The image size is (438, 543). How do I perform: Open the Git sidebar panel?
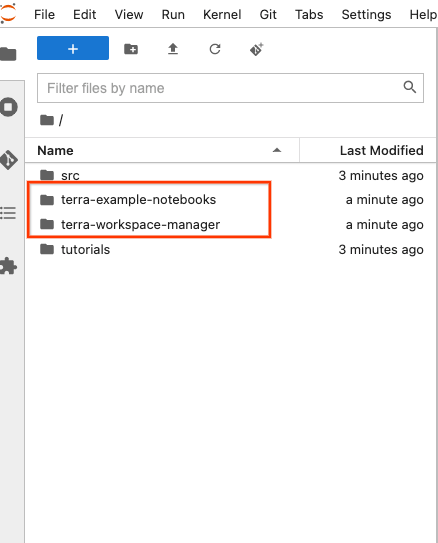click(9, 160)
